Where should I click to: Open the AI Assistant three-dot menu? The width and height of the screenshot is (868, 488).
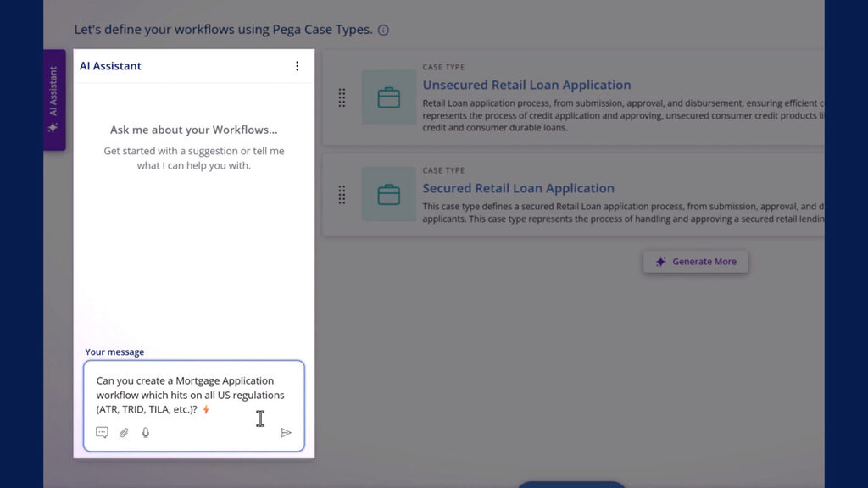point(298,65)
